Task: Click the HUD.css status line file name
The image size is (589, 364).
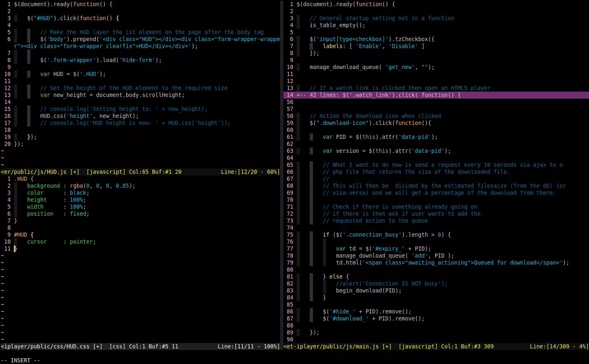Action: 45,346
